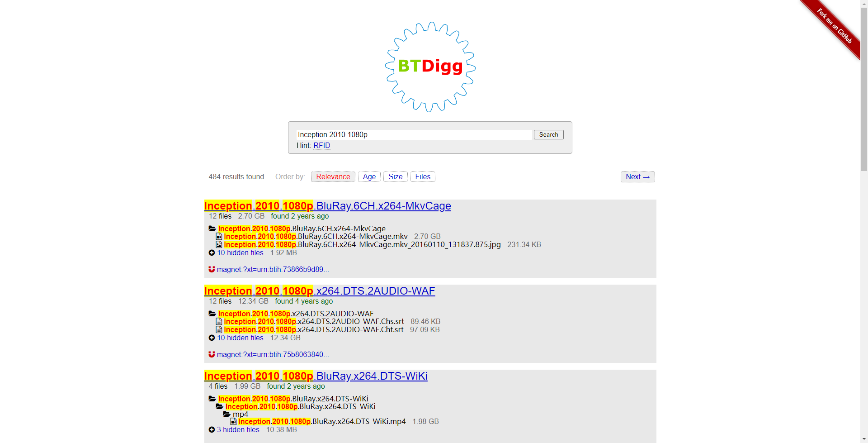Open magnet link btih:73866b9d89

coord(273,269)
